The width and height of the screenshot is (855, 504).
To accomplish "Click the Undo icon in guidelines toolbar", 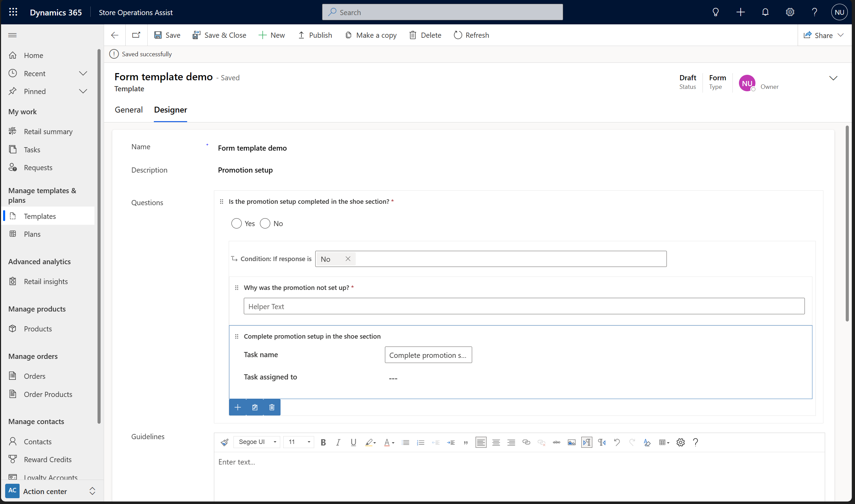I will (617, 442).
